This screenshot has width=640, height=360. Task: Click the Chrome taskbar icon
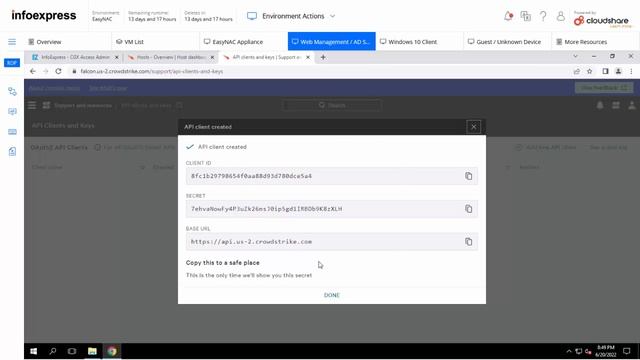click(112, 351)
